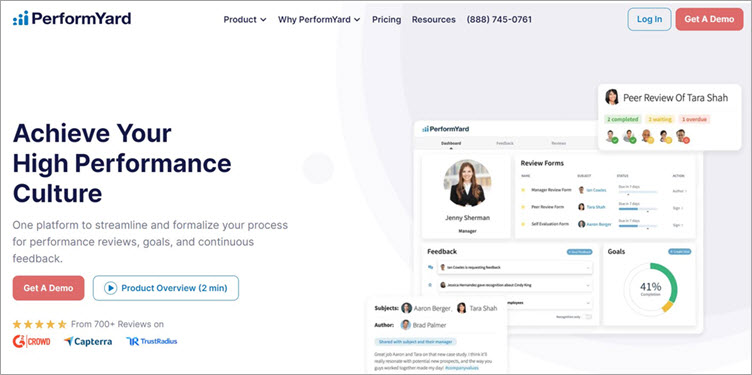Click the Manager Review Form progress bar
Screen dimensions: 752x375
click(638, 192)
